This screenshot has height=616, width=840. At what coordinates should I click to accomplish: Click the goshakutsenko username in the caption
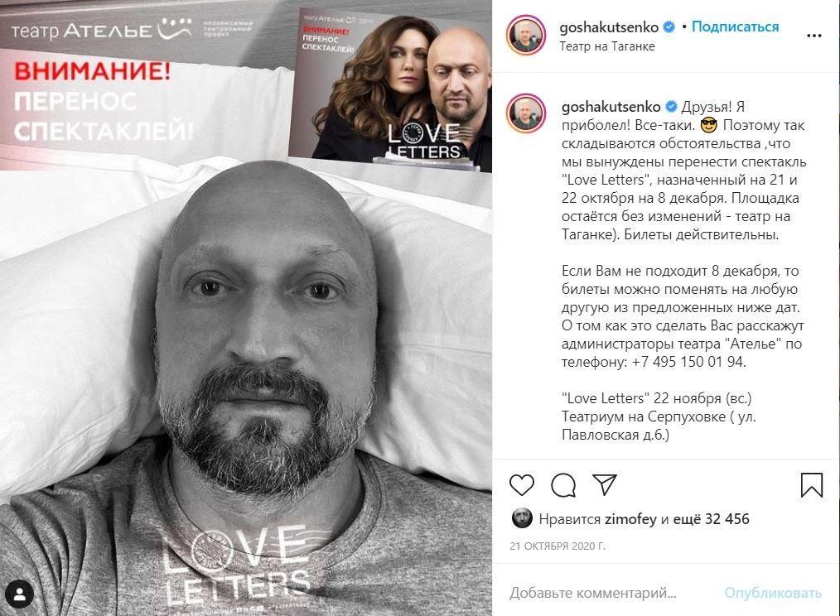(x=611, y=107)
